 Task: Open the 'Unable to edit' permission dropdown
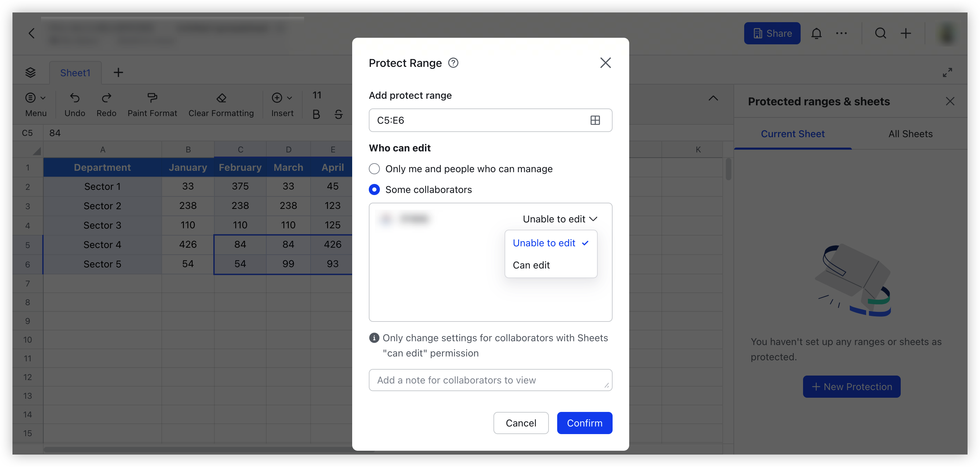click(559, 219)
